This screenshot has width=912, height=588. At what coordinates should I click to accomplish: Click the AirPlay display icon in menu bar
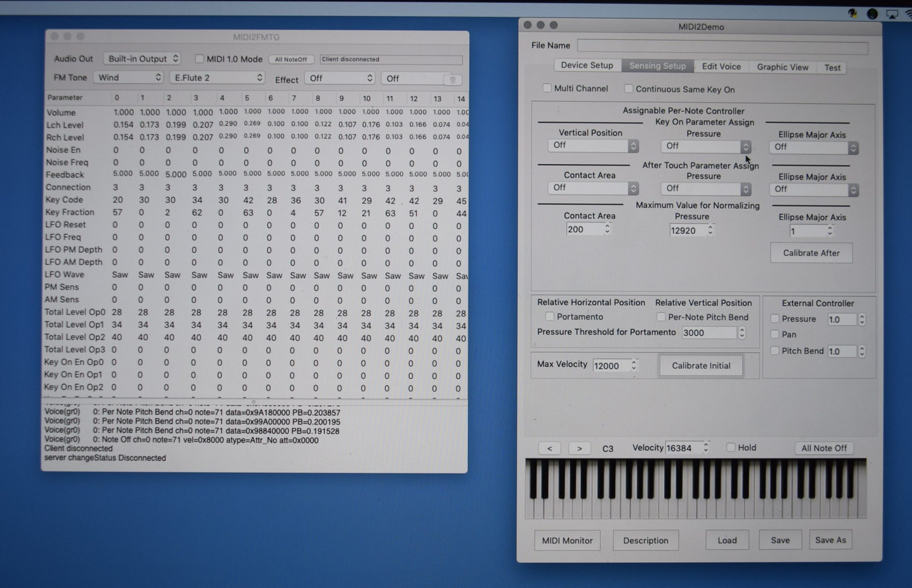(x=892, y=15)
